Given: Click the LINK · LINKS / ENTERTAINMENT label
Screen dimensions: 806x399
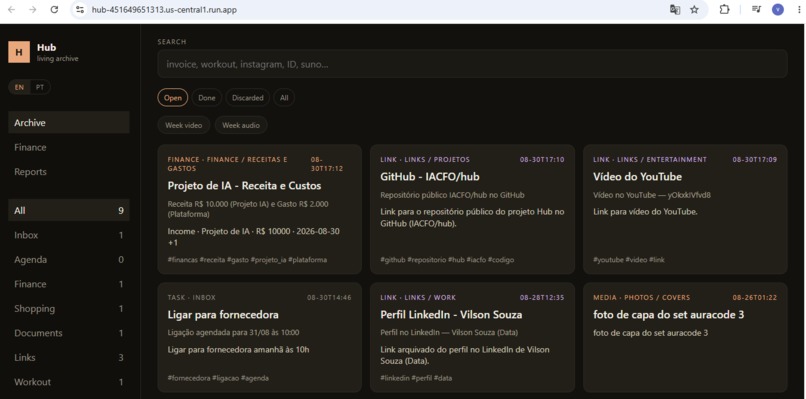Looking at the screenshot, I should coord(650,160).
